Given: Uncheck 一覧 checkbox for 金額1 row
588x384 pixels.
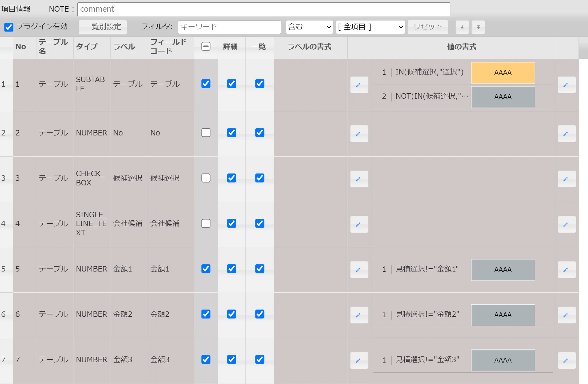Looking at the screenshot, I should 260,269.
